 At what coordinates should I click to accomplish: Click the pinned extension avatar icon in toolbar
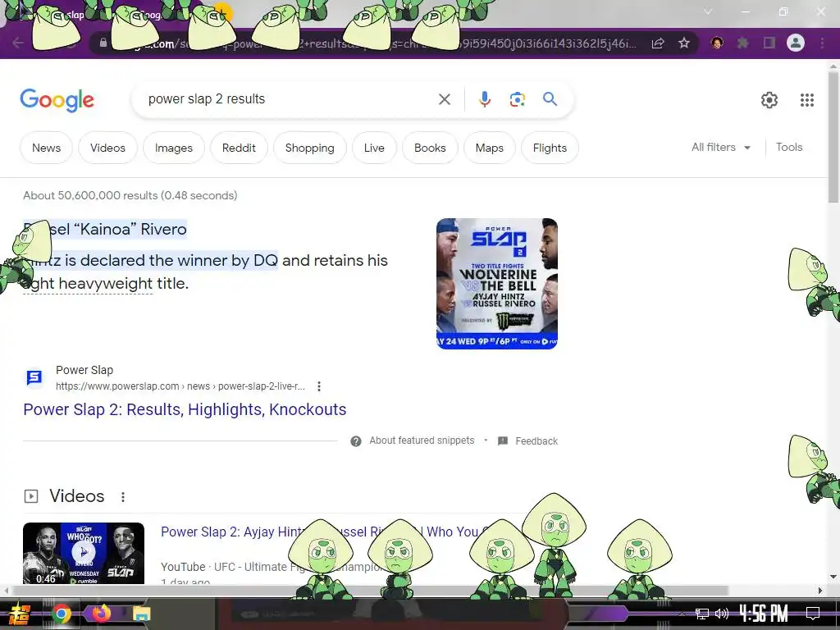click(717, 43)
